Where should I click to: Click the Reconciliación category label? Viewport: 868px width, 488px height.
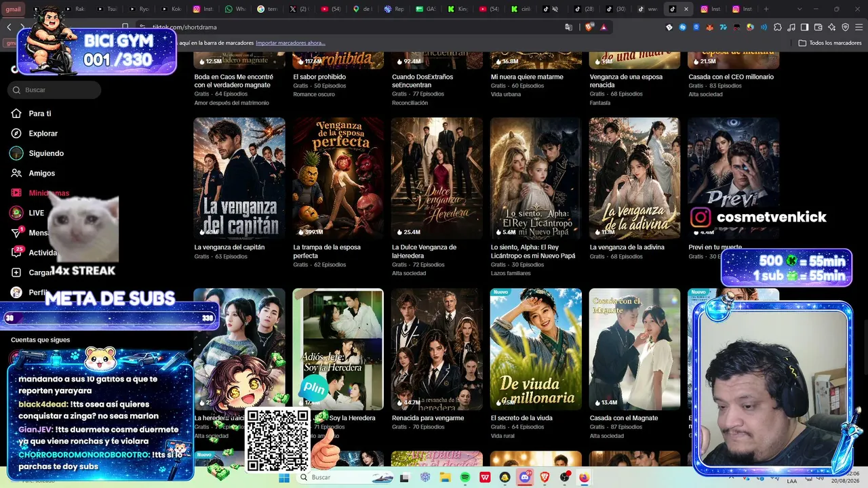[410, 103]
